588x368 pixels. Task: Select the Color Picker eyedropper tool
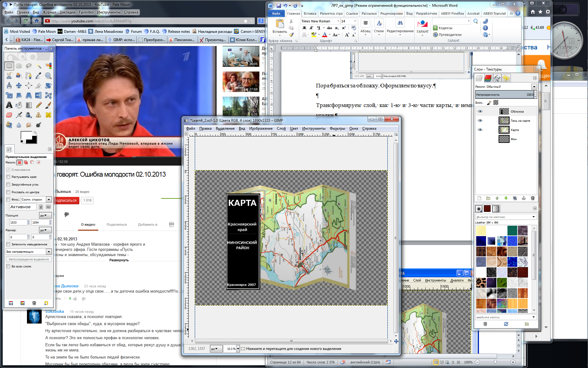39,76
